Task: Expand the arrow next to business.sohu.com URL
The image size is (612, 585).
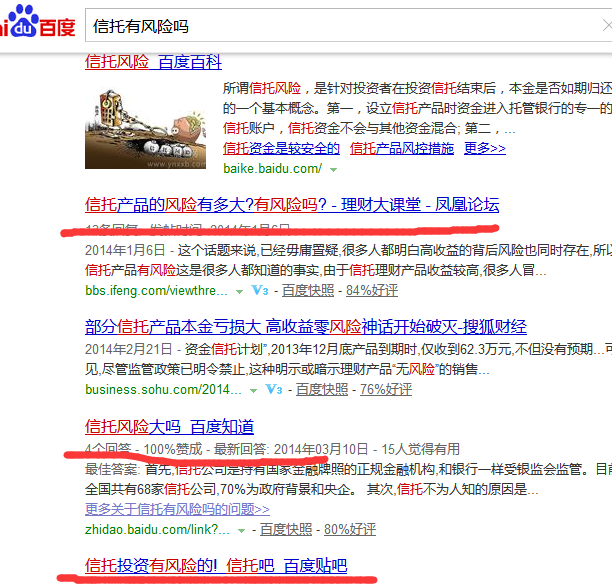Action: point(253,391)
